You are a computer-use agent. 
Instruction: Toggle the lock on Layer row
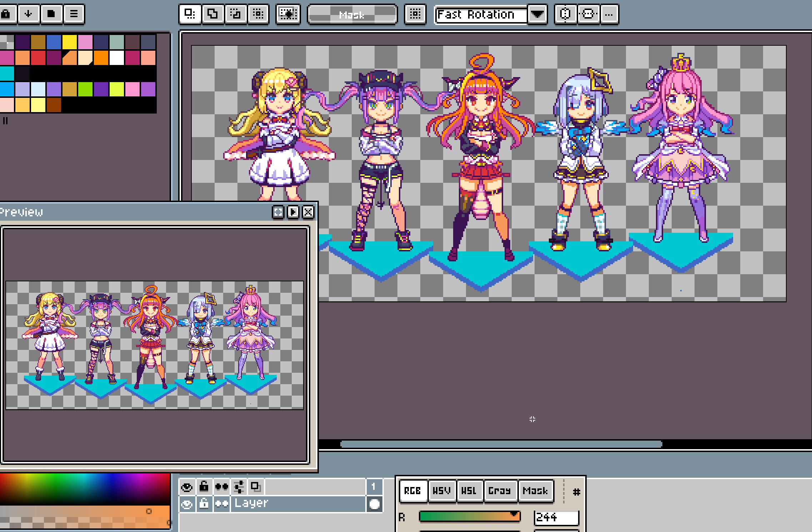point(204,504)
